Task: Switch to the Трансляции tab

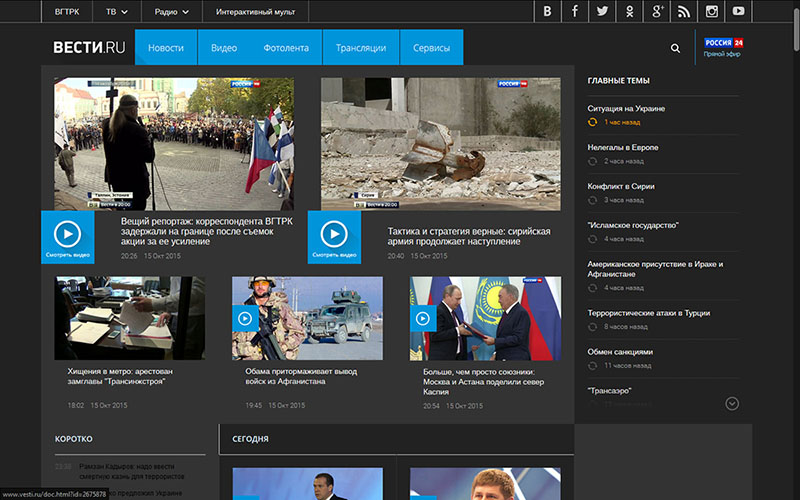Action: point(361,47)
